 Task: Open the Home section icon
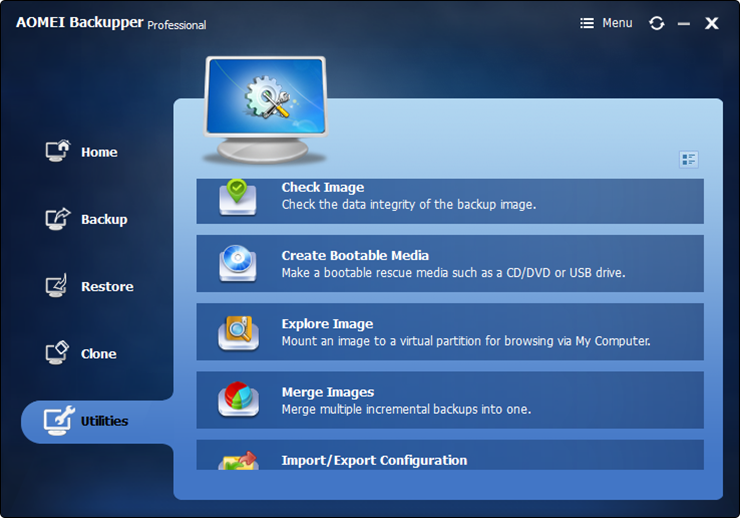[58, 151]
